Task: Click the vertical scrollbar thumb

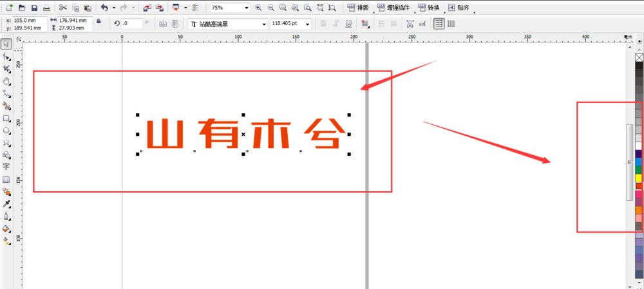Action: coord(629,162)
